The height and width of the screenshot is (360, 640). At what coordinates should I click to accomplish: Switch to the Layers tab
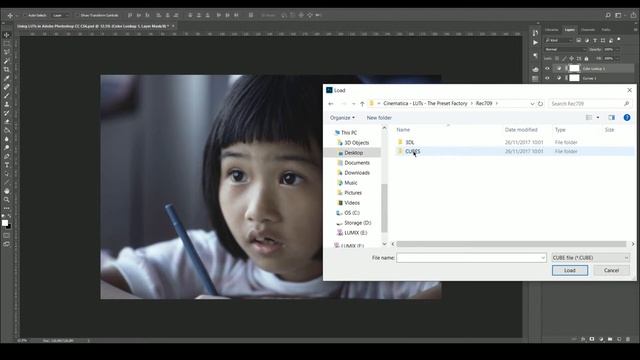[569, 30]
